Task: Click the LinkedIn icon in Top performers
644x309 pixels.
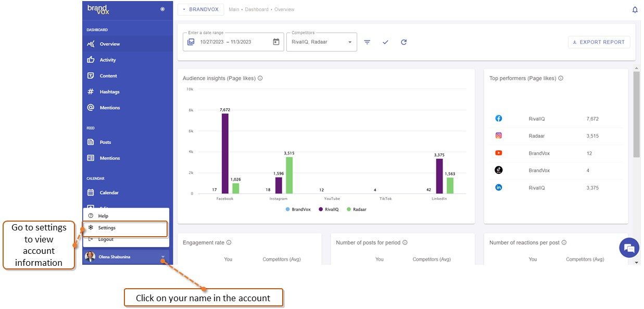Action: click(x=498, y=187)
